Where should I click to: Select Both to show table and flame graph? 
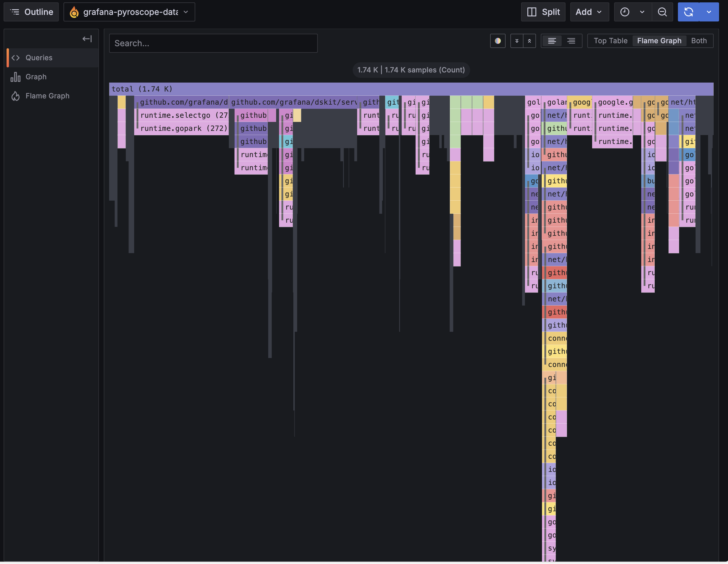[699, 41]
